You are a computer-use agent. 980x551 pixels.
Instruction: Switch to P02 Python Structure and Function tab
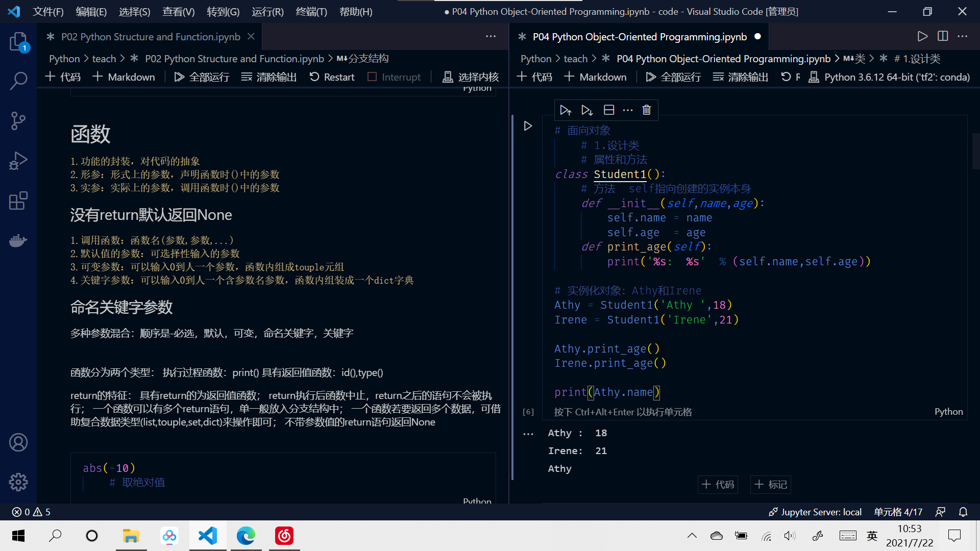(151, 37)
